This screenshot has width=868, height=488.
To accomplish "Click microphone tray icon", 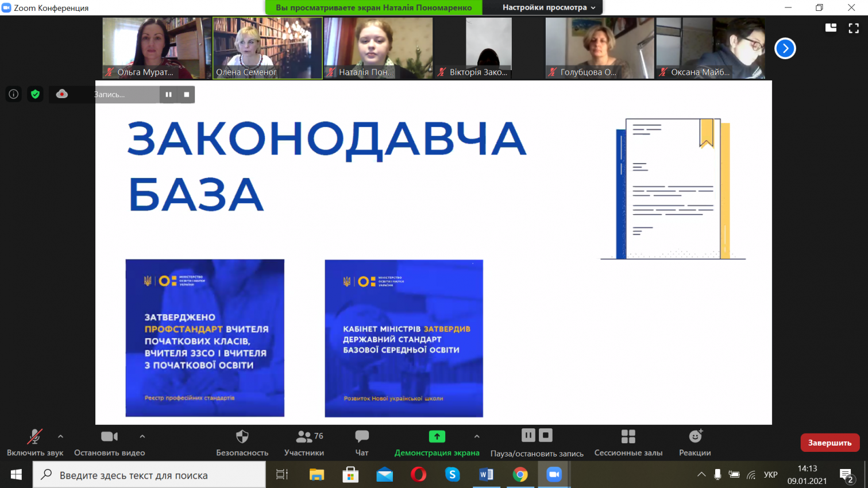I will pos(717,475).
